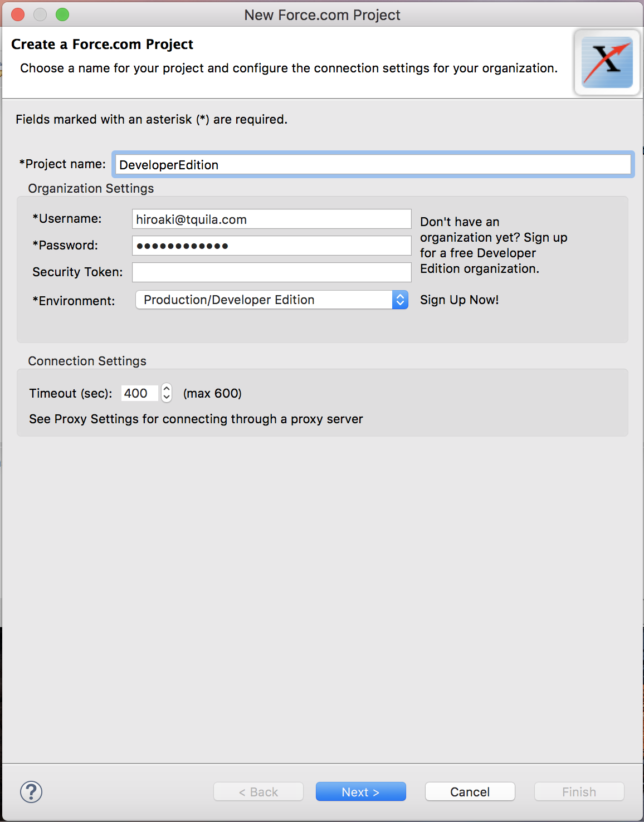Click the disabled Finish button
The width and height of the screenshot is (644, 822).
(579, 791)
